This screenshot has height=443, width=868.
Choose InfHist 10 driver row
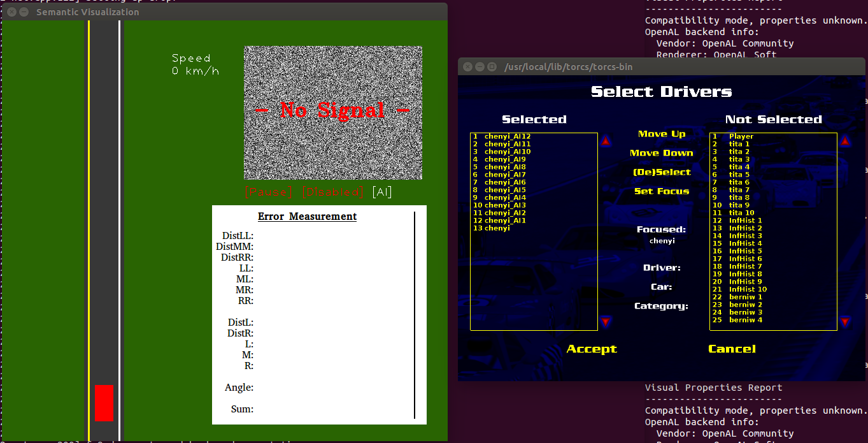coord(773,289)
